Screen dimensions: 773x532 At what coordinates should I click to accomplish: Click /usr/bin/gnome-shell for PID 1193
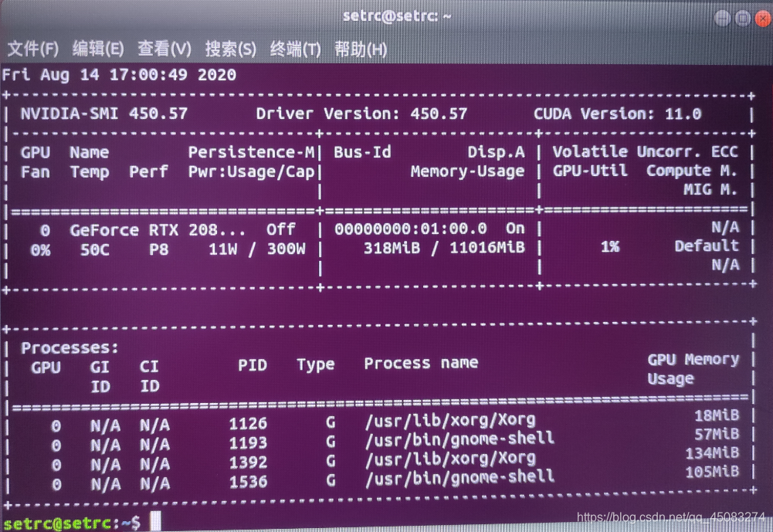click(459, 439)
